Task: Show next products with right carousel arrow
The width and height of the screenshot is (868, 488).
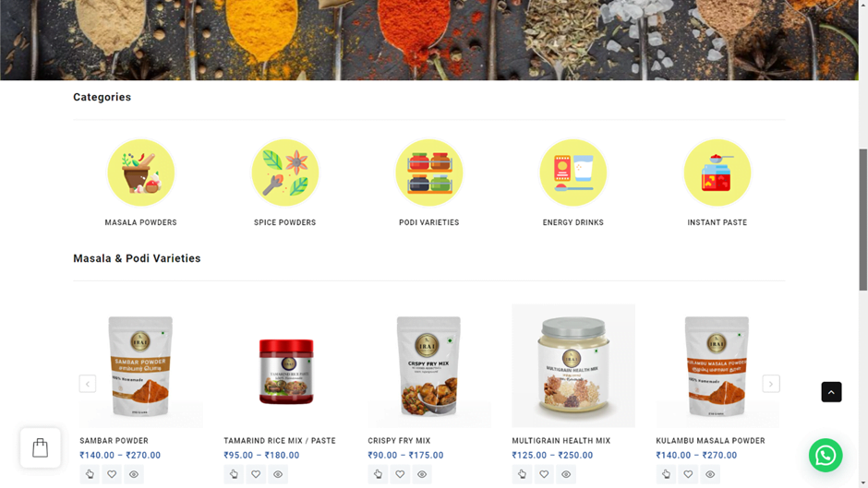Action: tap(770, 384)
